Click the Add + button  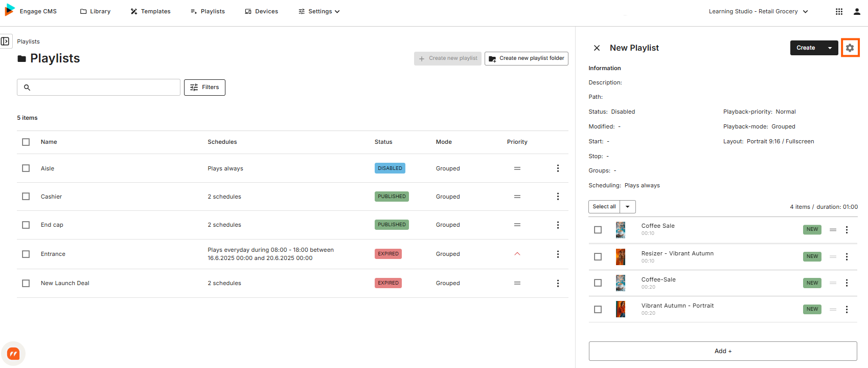click(723, 351)
